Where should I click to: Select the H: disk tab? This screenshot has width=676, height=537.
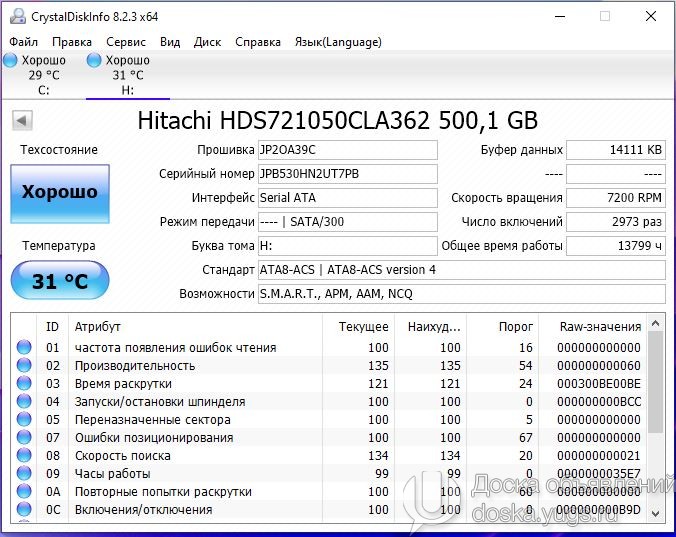(x=128, y=75)
